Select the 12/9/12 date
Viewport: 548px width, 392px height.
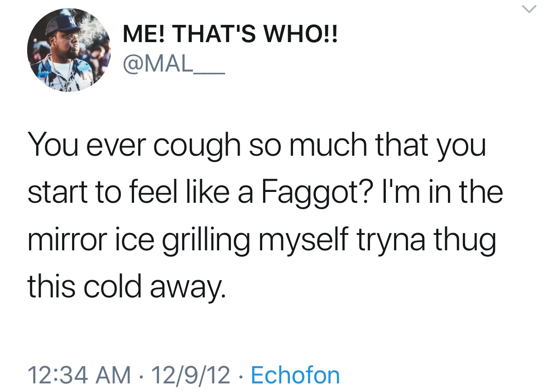[x=191, y=375]
